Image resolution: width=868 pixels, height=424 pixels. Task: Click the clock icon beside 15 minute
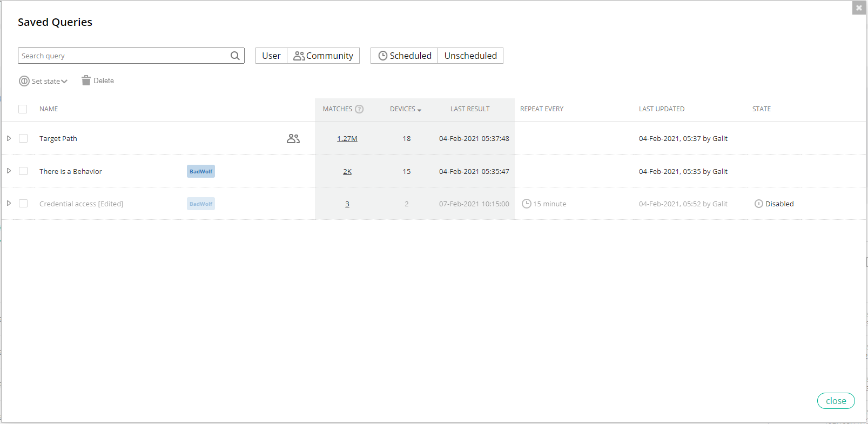pos(526,204)
